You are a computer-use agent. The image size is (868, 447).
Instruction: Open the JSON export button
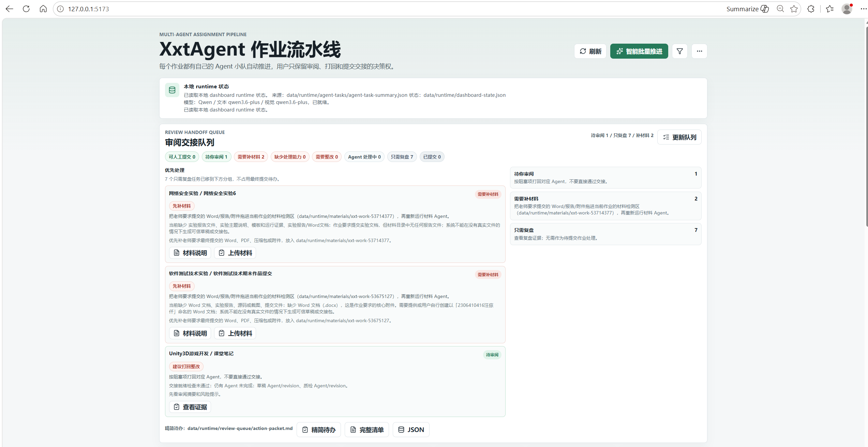[x=411, y=430]
